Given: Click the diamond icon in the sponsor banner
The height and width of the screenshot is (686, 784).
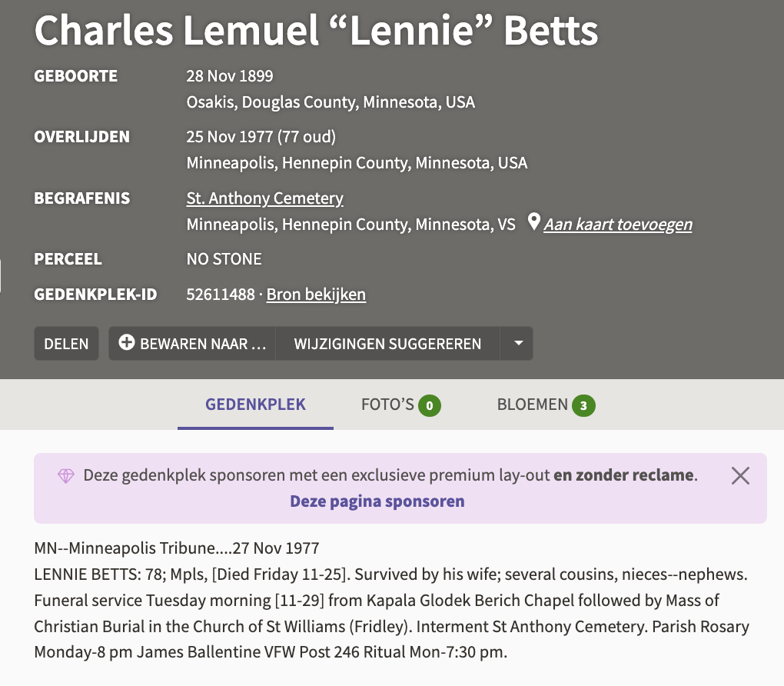Looking at the screenshot, I should pos(66,476).
